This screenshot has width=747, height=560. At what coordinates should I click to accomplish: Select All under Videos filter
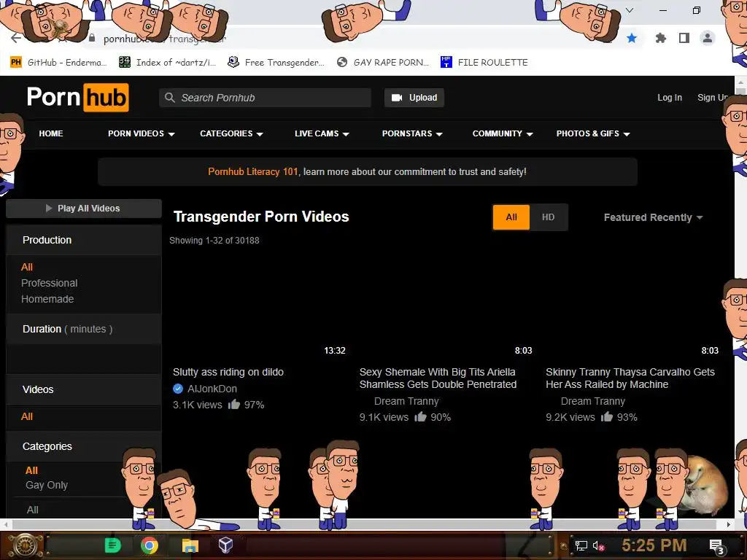(27, 416)
